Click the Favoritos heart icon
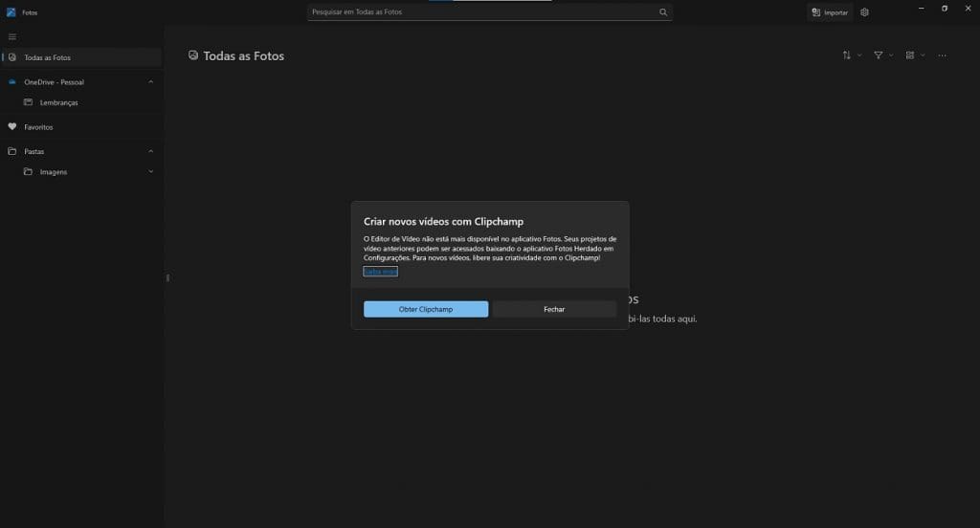 [x=11, y=126]
